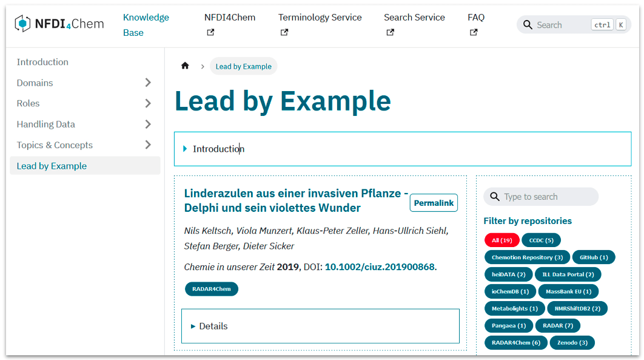Image resolution: width=644 pixels, height=360 pixels.
Task: Click external link icon under Search Service
Action: 390,32
